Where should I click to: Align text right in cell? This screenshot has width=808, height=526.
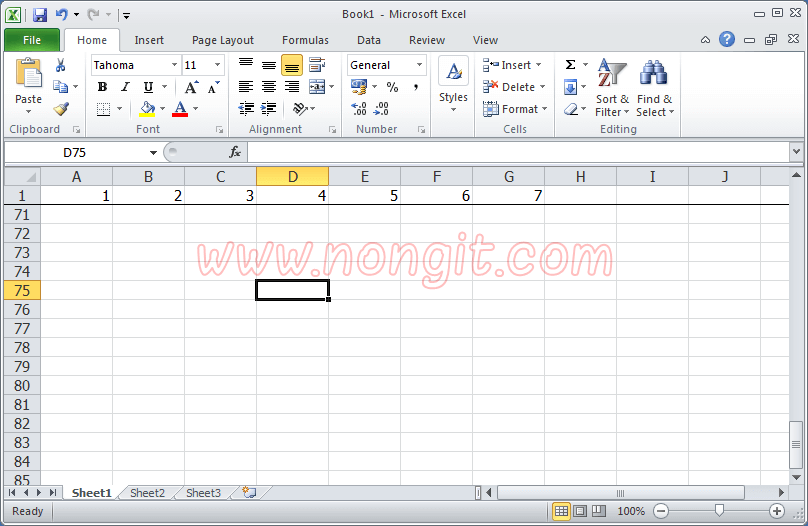tap(292, 87)
